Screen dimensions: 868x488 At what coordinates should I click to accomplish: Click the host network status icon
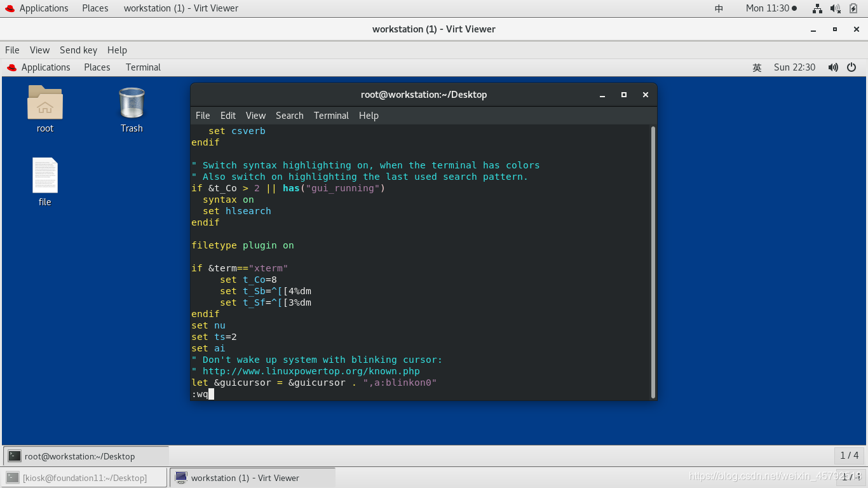817,8
